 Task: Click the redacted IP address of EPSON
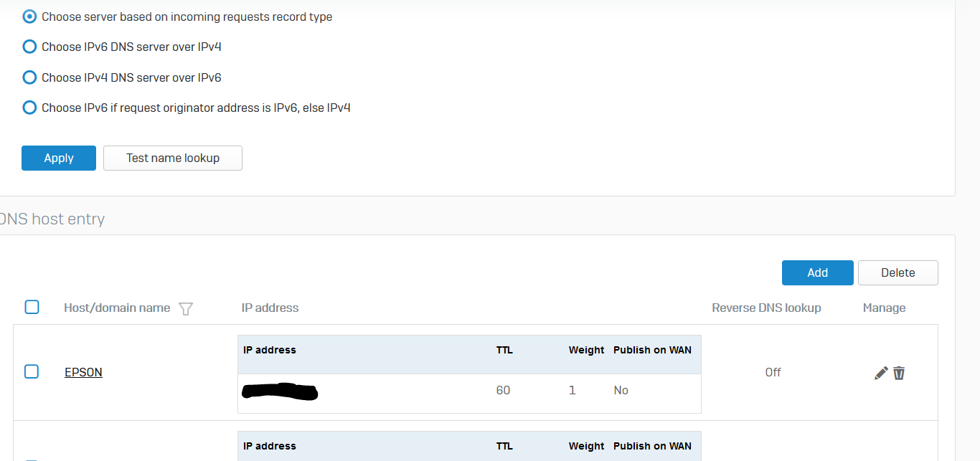[x=280, y=391]
